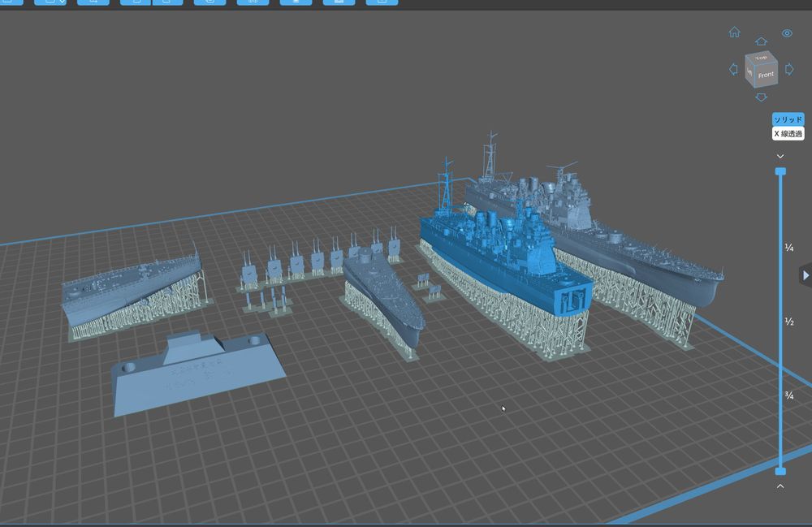Click the down chevron above layer slider

tap(780, 156)
